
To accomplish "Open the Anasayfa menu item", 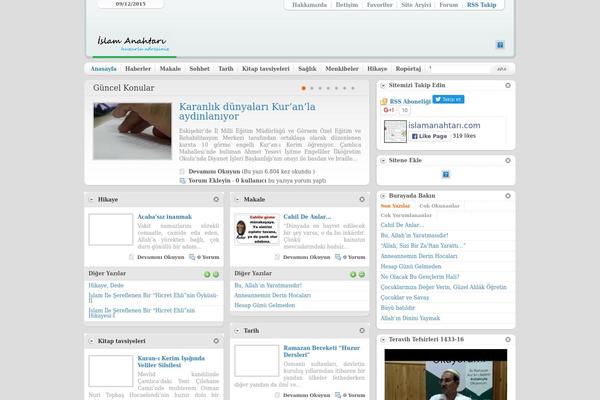I will coord(103,69).
